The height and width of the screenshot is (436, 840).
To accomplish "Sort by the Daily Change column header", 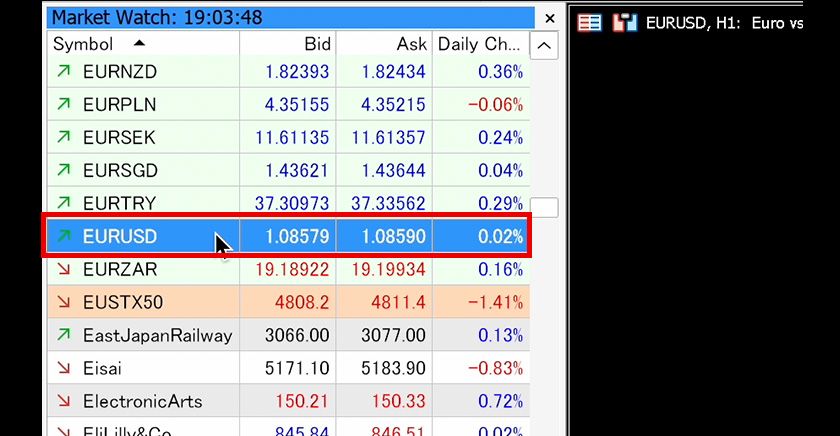I will (481, 44).
